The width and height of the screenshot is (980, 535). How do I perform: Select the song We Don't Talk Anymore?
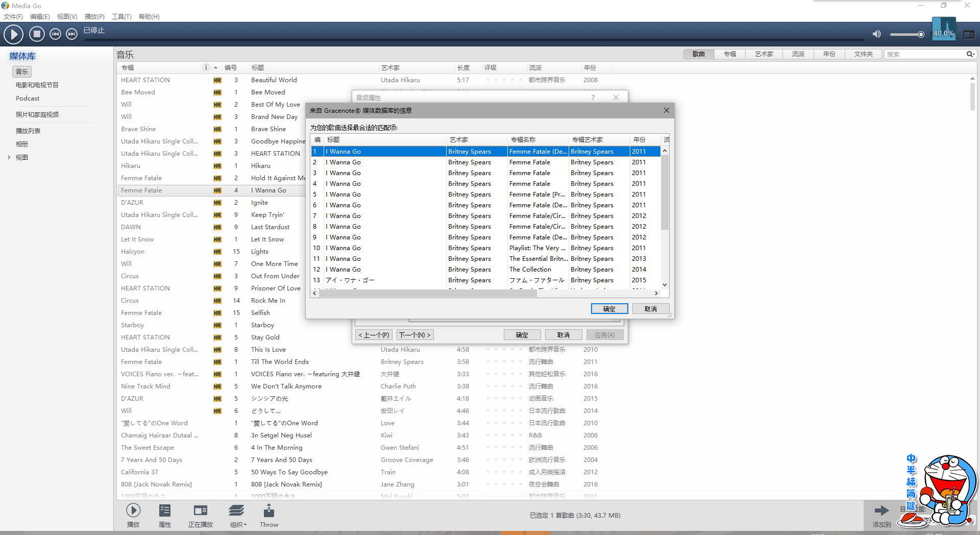pyautogui.click(x=286, y=386)
